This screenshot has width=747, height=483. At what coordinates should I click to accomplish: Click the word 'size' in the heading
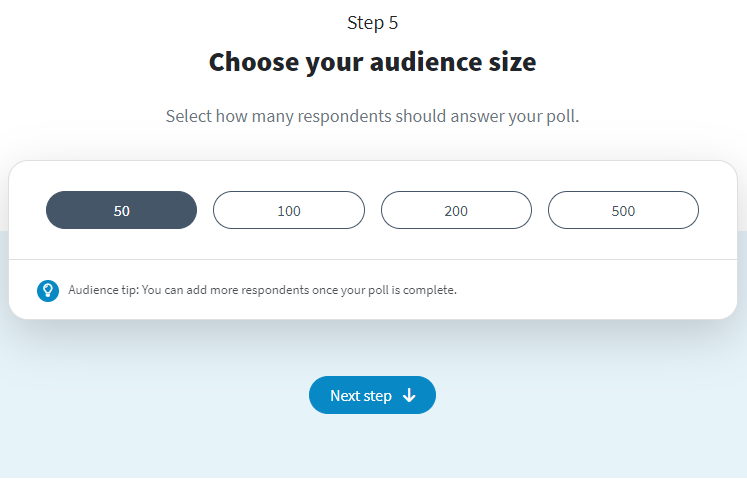coord(513,62)
